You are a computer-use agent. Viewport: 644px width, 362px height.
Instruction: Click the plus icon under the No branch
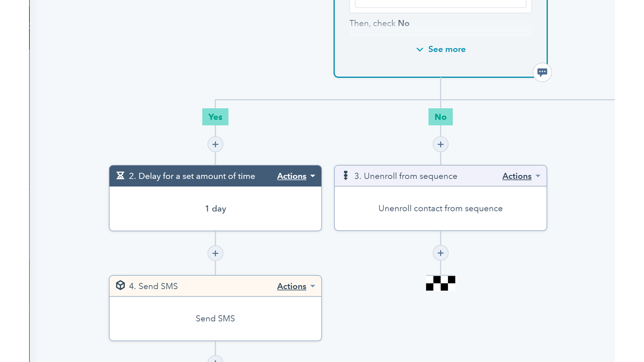click(440, 144)
